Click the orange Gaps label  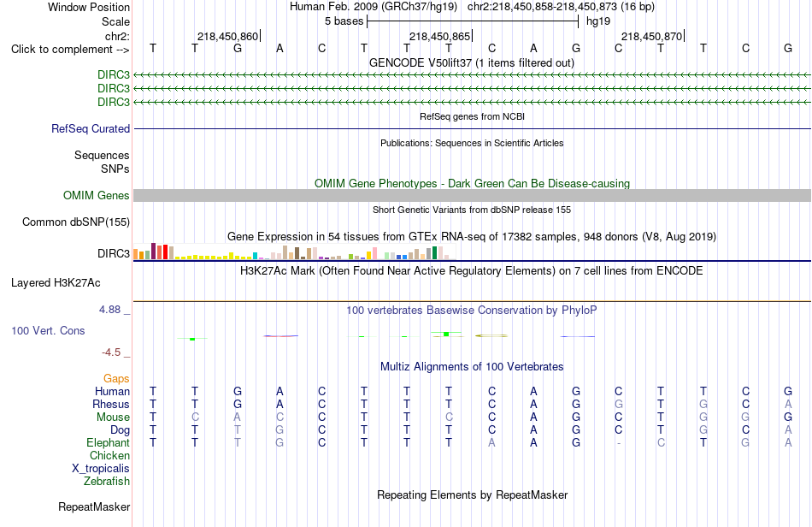(116, 379)
